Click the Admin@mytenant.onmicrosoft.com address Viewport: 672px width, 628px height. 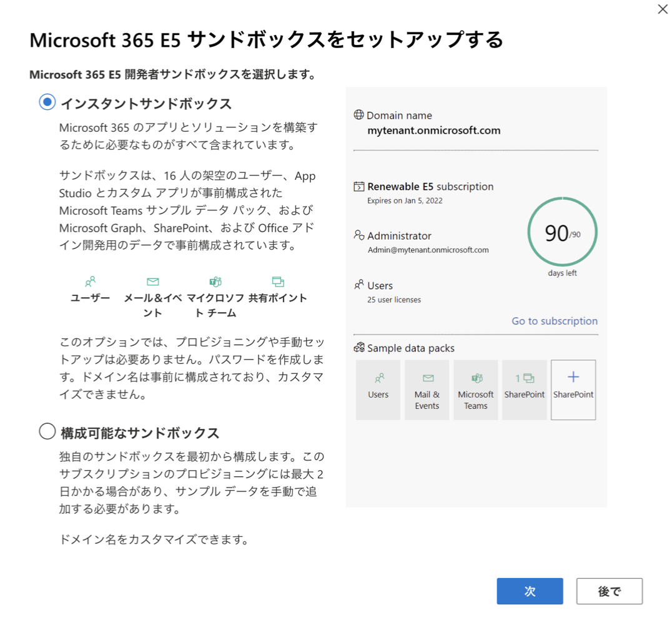[x=428, y=250]
